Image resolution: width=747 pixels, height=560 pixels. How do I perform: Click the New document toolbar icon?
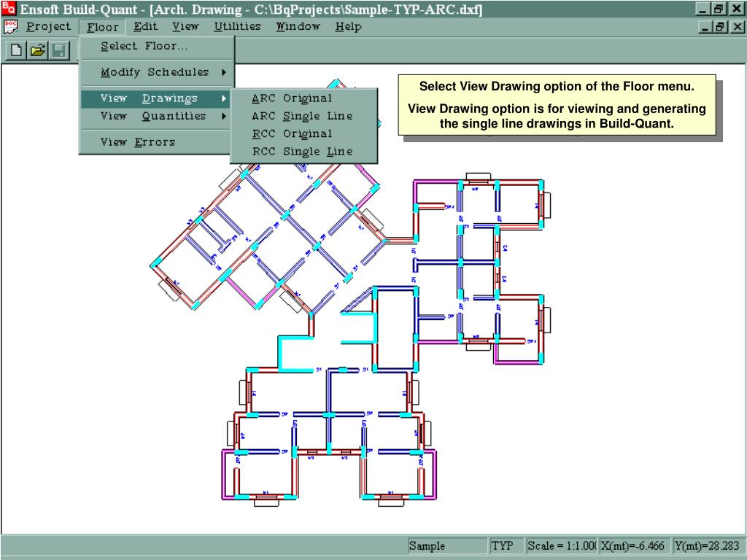point(17,51)
